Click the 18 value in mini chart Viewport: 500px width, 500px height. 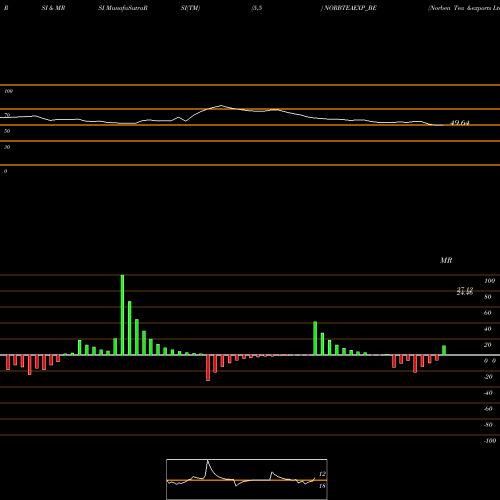322,486
